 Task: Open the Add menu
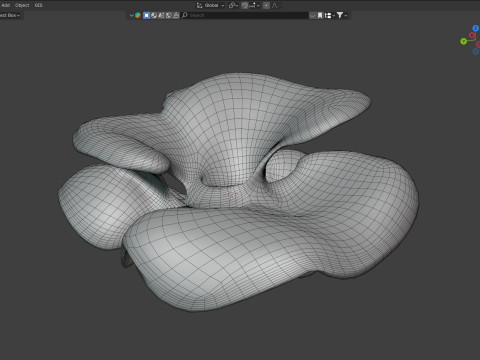tap(5, 5)
